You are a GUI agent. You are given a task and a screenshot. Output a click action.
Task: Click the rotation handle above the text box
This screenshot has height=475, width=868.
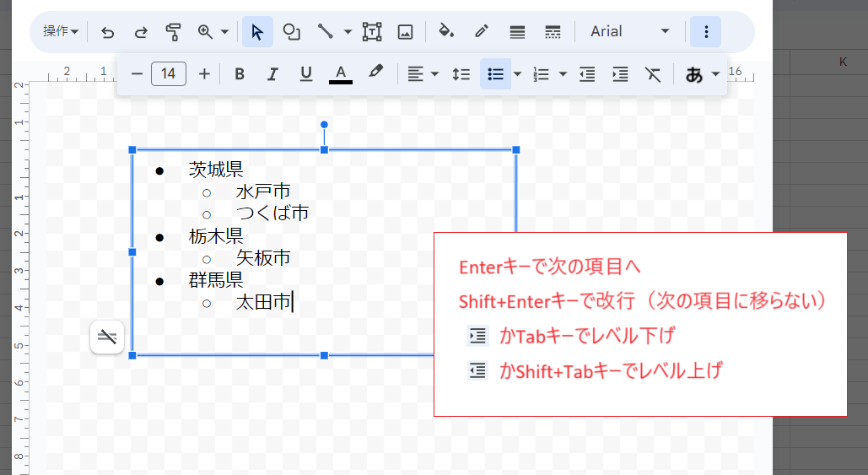tap(325, 125)
